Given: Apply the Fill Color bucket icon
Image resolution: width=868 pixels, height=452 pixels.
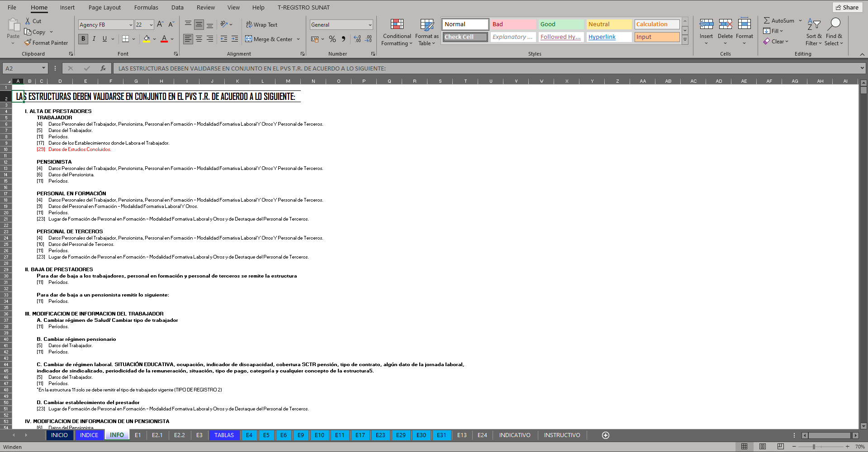Looking at the screenshot, I should coord(147,39).
